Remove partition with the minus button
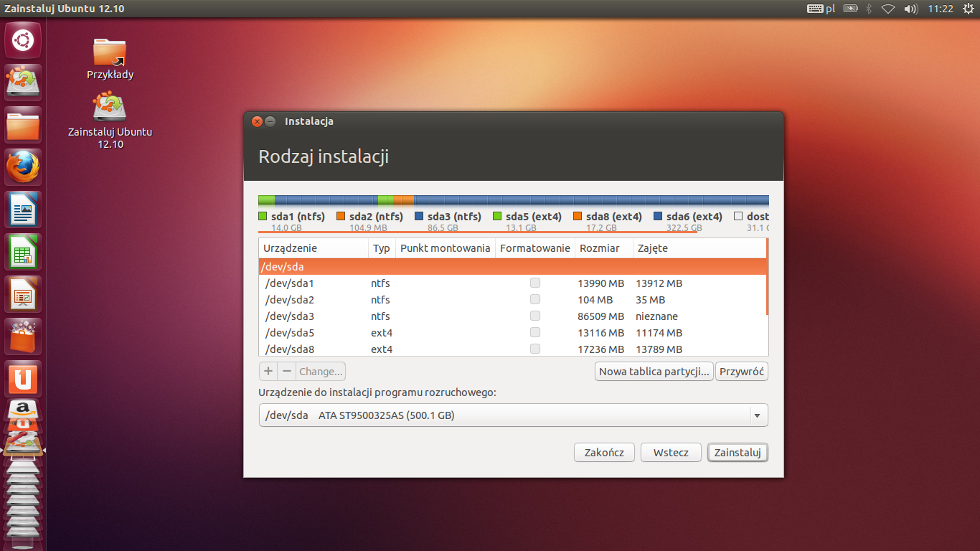Viewport: 980px width, 551px height. 286,372
